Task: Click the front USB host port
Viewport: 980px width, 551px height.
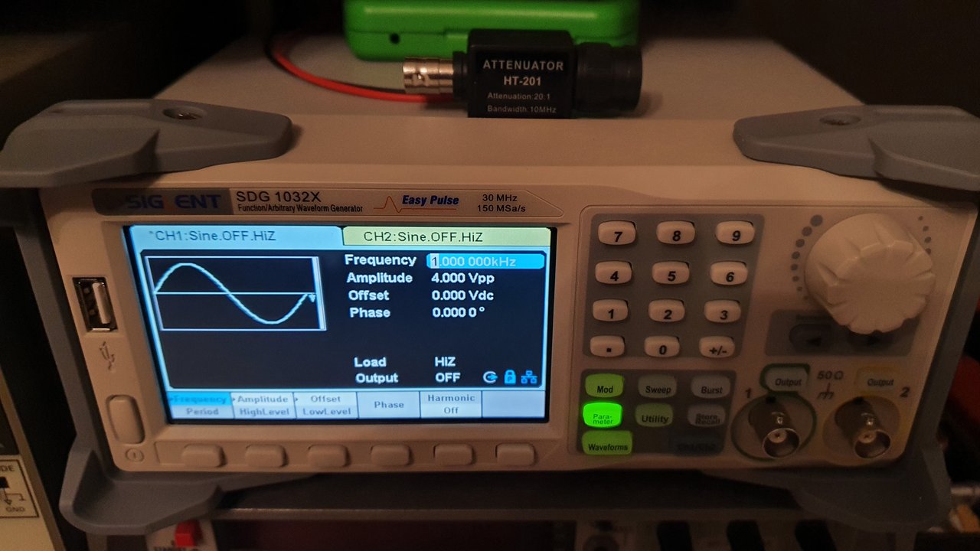Action: click(95, 304)
